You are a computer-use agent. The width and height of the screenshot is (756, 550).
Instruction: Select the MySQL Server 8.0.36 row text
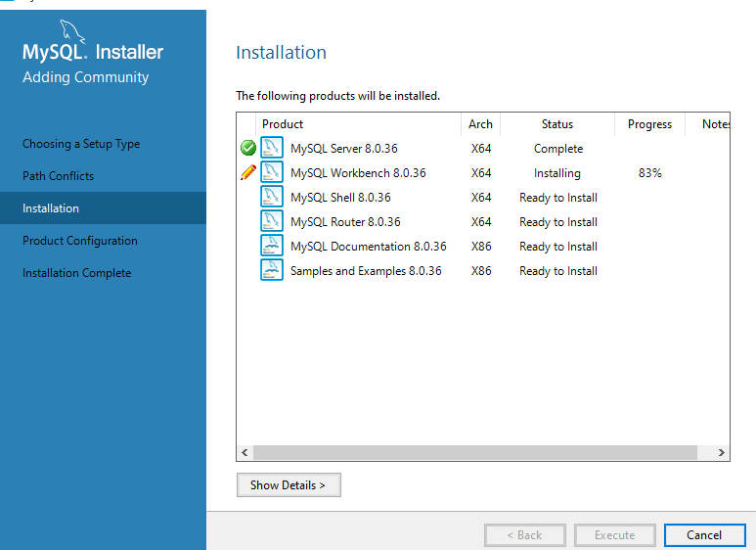[343, 149]
